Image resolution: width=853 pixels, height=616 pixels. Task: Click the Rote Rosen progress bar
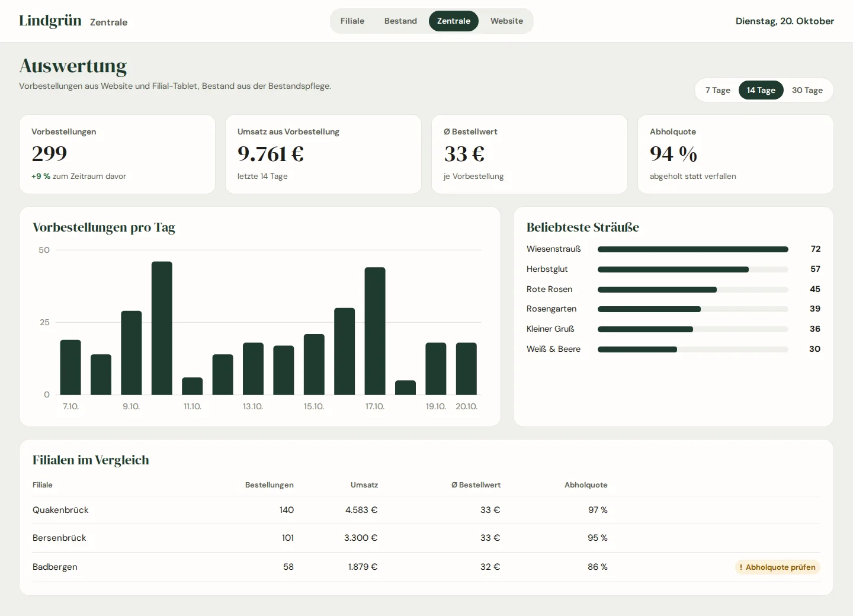[x=693, y=290]
